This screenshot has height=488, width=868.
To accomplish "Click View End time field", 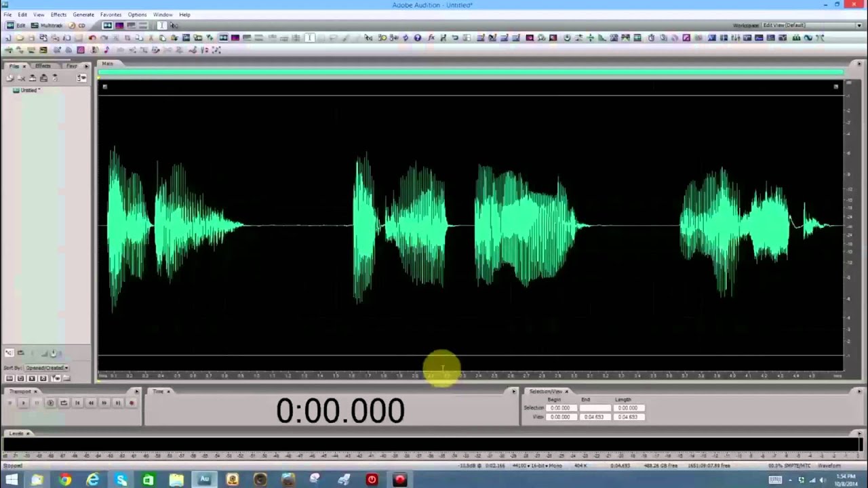I will pos(594,417).
